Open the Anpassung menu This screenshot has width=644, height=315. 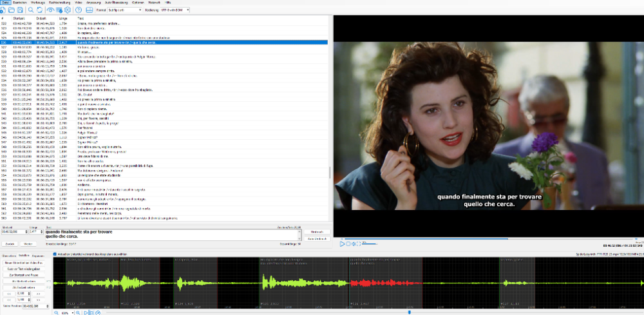pyautogui.click(x=93, y=3)
